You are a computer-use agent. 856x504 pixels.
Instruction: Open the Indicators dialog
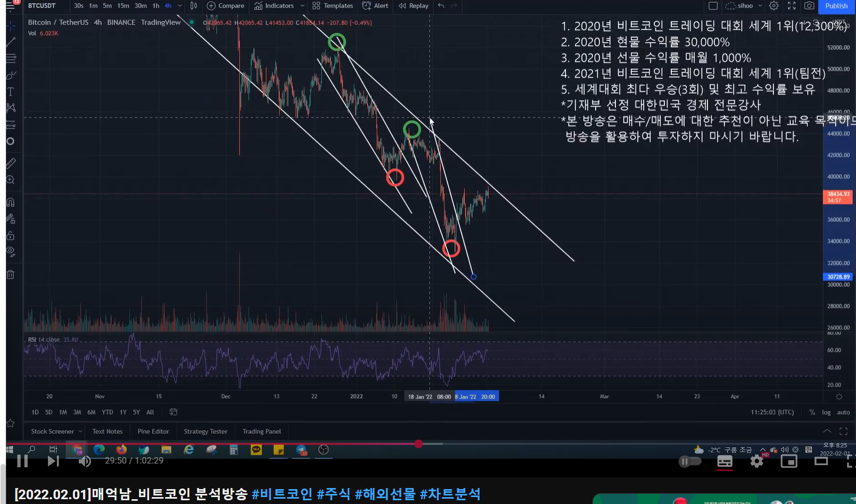274,6
